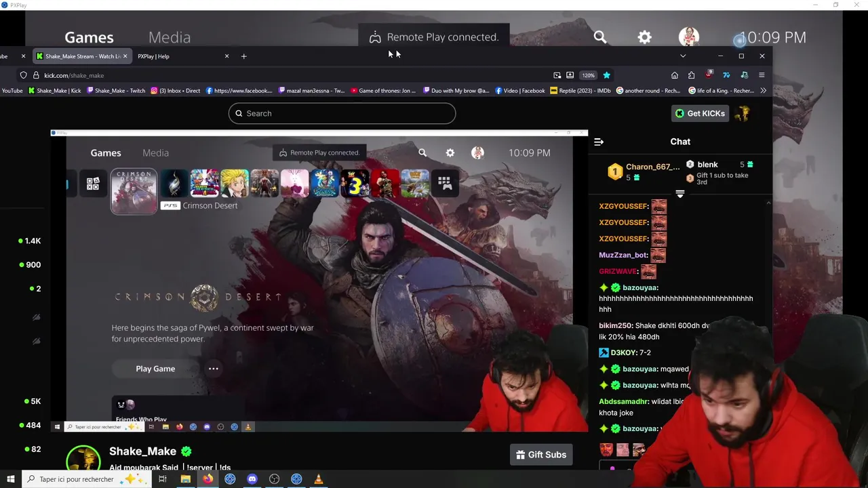Open Discord from the taskbar

click(252, 479)
